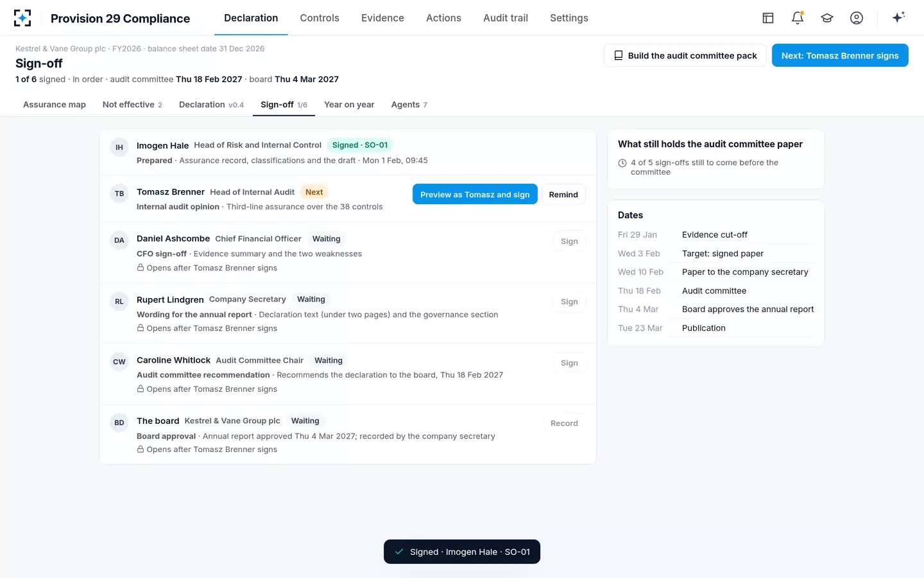This screenshot has width=924, height=578.
Task: Open the graduation cap learning icon
Action: point(827,18)
